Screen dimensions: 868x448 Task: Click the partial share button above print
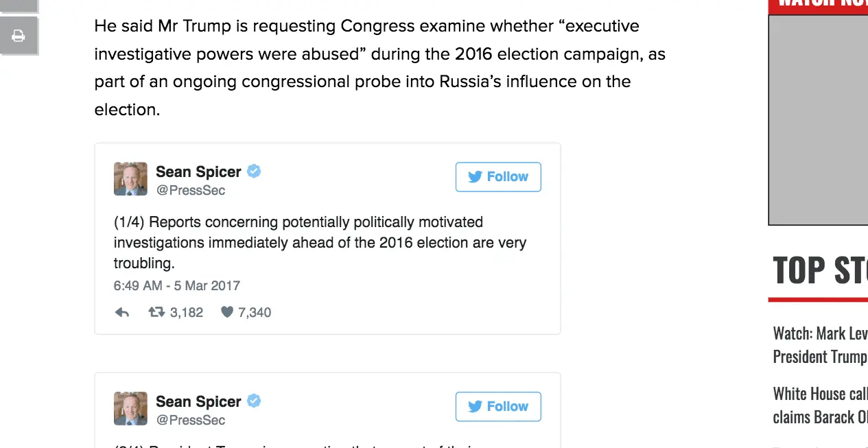(19, 5)
